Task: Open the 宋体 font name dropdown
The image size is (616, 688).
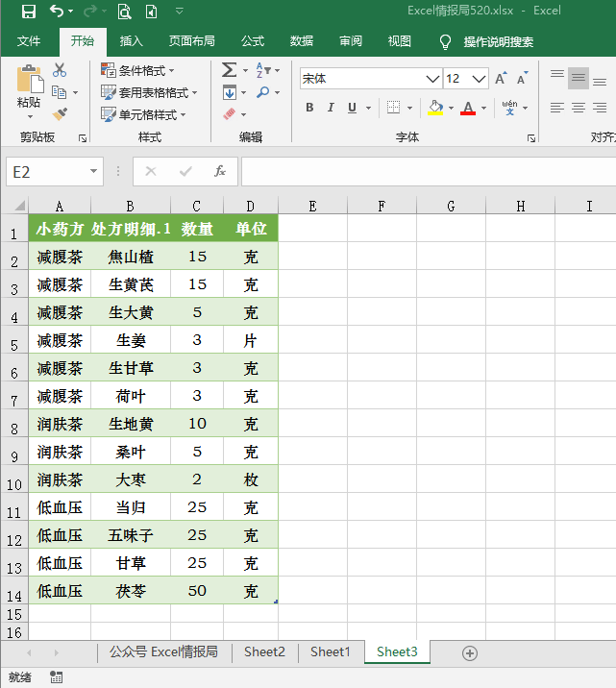Action: click(432, 79)
